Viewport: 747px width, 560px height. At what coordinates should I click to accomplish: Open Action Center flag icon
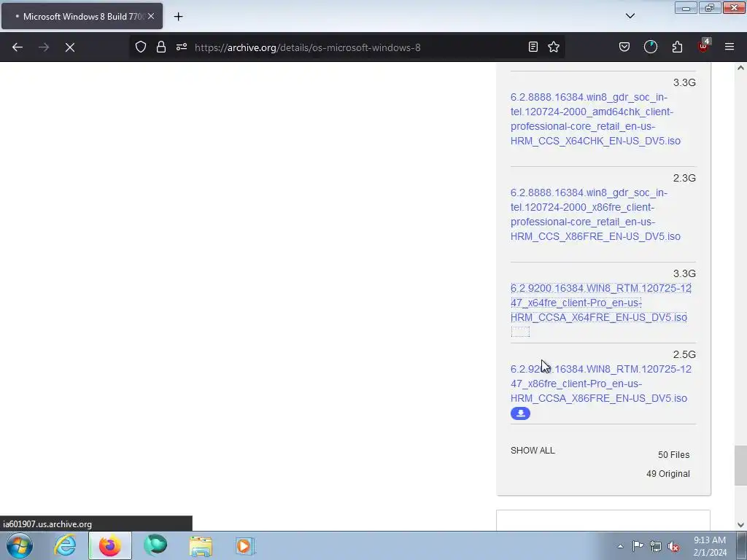click(x=638, y=546)
